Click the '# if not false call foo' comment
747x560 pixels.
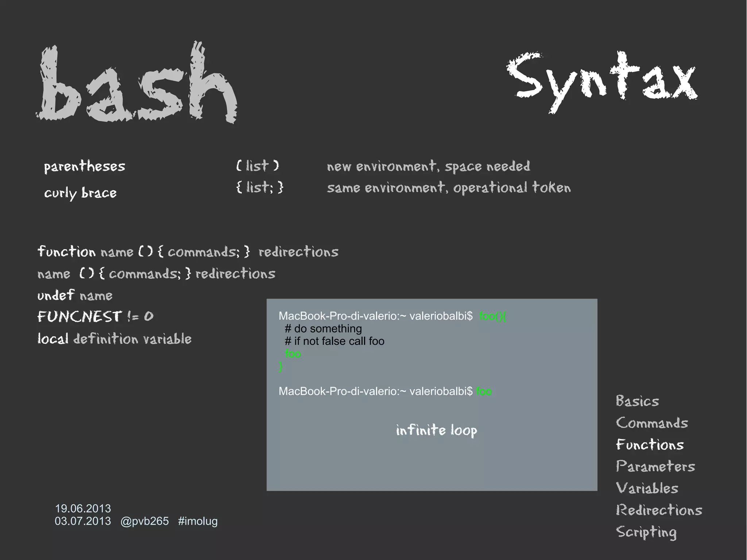(334, 341)
